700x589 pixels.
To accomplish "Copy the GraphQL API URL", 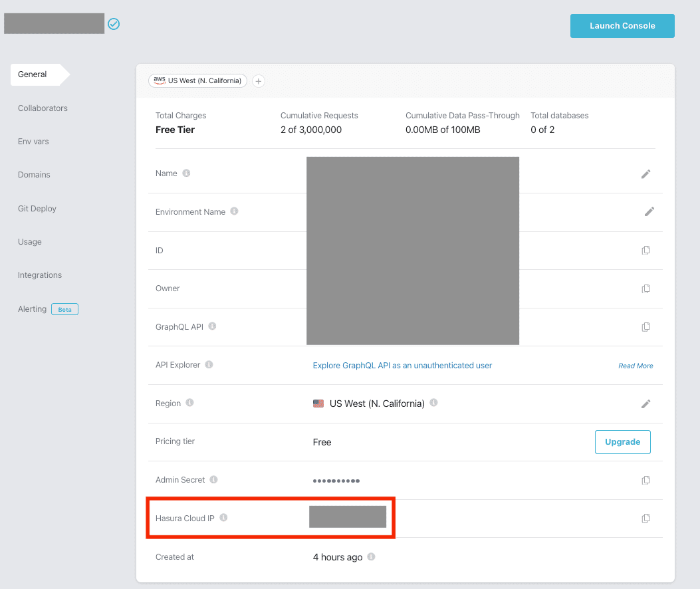I will click(x=645, y=327).
